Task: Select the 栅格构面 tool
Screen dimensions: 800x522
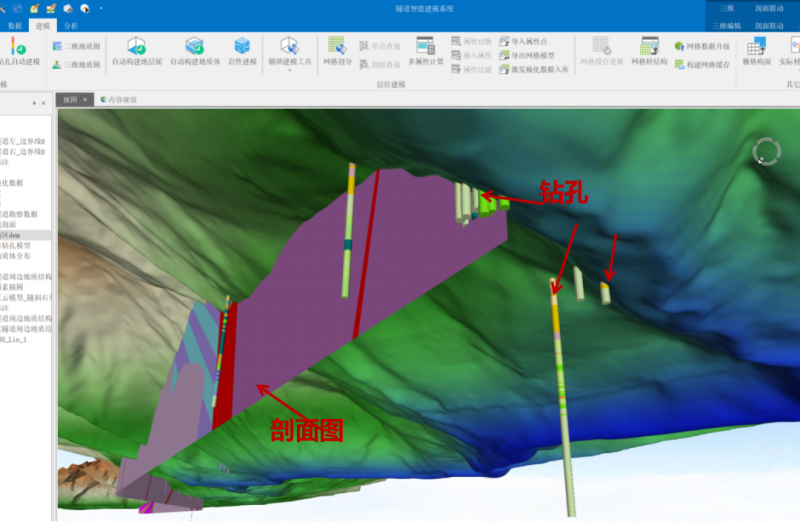Action: click(757, 50)
